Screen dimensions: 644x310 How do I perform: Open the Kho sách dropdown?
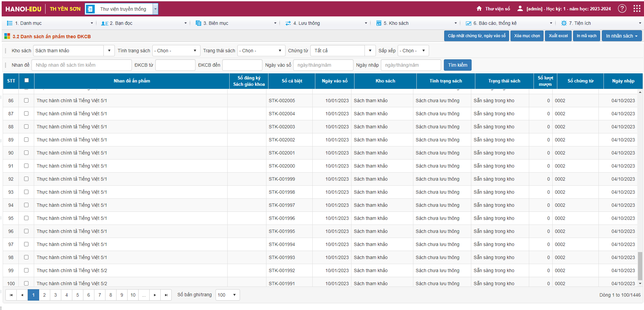[74, 51]
